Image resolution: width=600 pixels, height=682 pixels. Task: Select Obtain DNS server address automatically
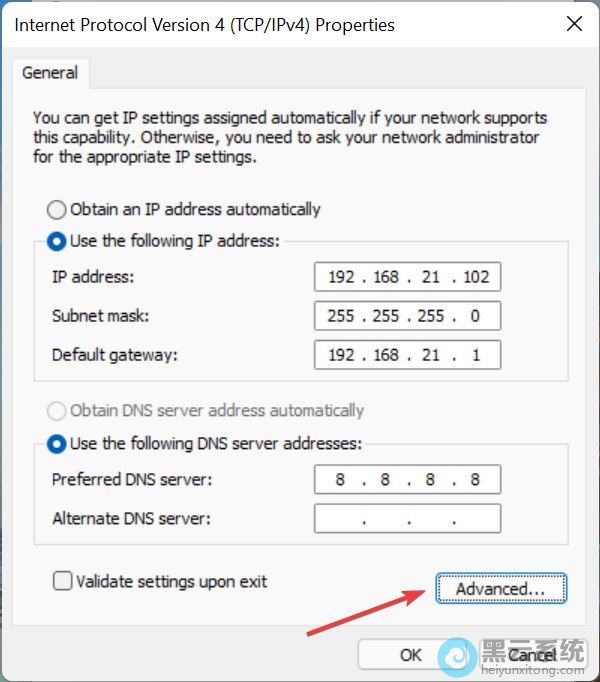coord(57,411)
